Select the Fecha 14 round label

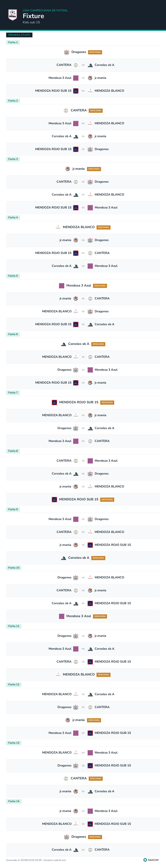coord(14,801)
